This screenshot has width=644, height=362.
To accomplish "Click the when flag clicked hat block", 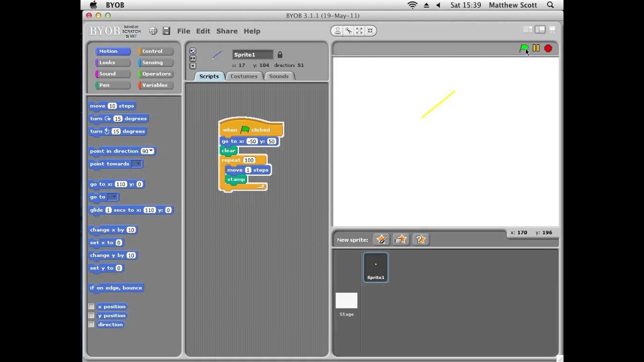I will click(x=251, y=128).
